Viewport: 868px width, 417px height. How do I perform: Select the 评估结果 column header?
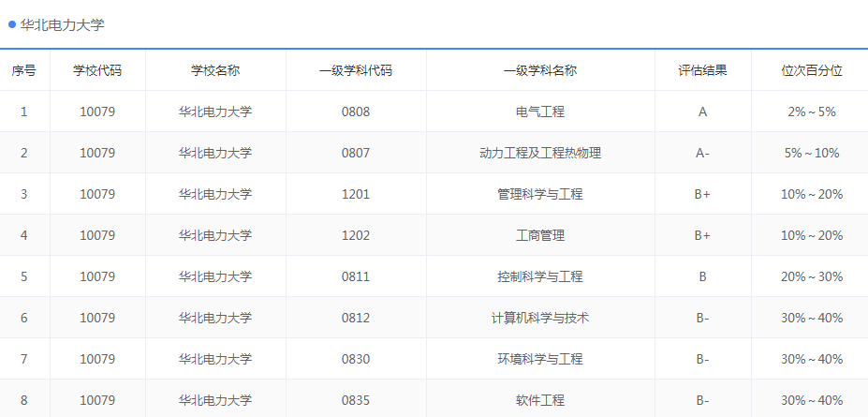click(702, 71)
